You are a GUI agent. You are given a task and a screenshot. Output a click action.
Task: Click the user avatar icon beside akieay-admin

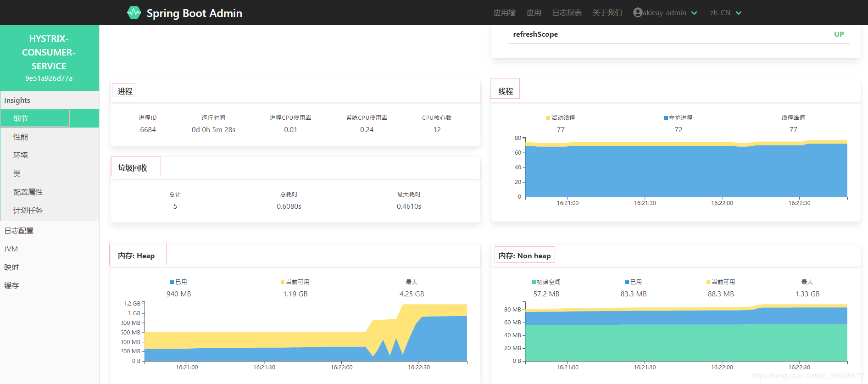coord(637,12)
